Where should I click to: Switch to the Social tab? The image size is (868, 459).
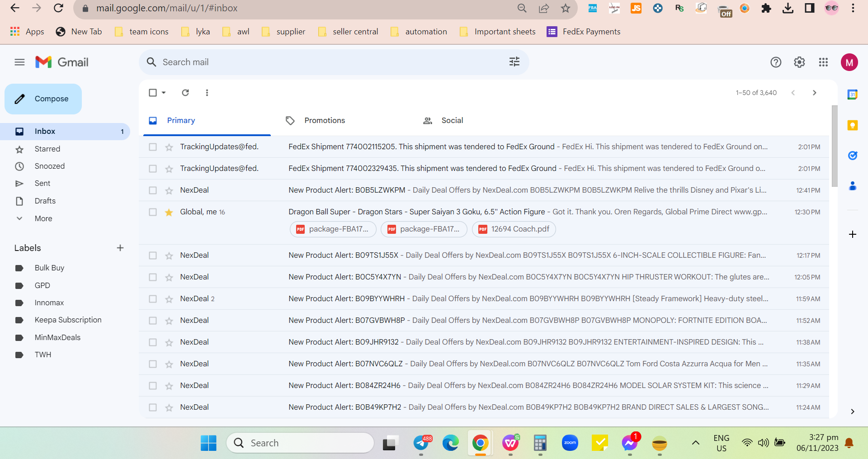pyautogui.click(x=452, y=120)
